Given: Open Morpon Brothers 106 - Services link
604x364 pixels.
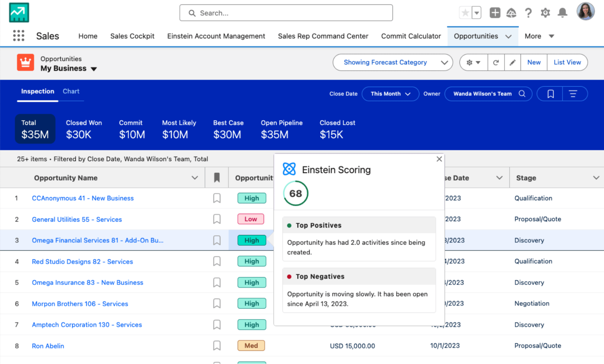Looking at the screenshot, I should (x=80, y=304).
